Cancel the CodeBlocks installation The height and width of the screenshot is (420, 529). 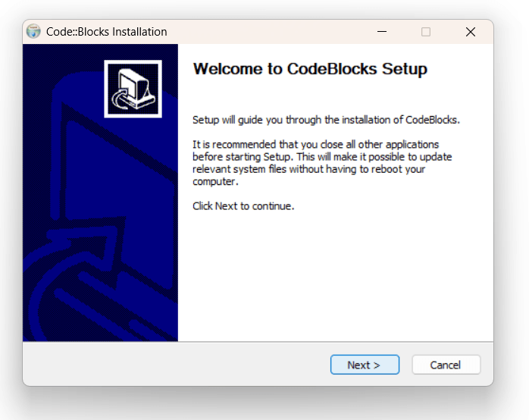pos(446,365)
